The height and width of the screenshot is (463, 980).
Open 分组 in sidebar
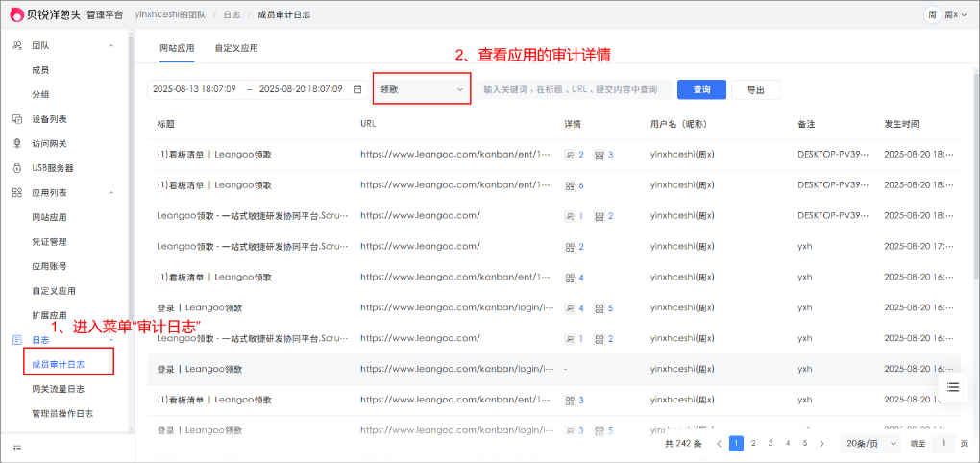[40, 94]
